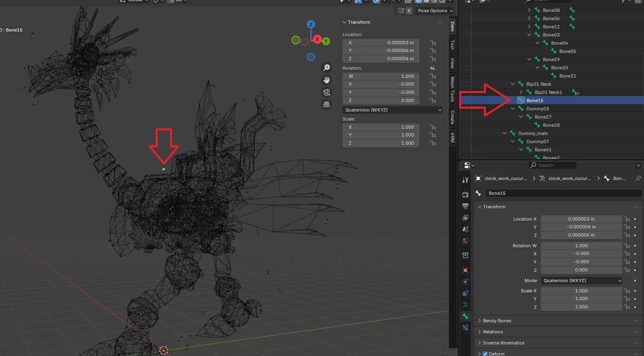644x356 pixels.
Task: Open the Render properties tab icon
Action: 465,195
